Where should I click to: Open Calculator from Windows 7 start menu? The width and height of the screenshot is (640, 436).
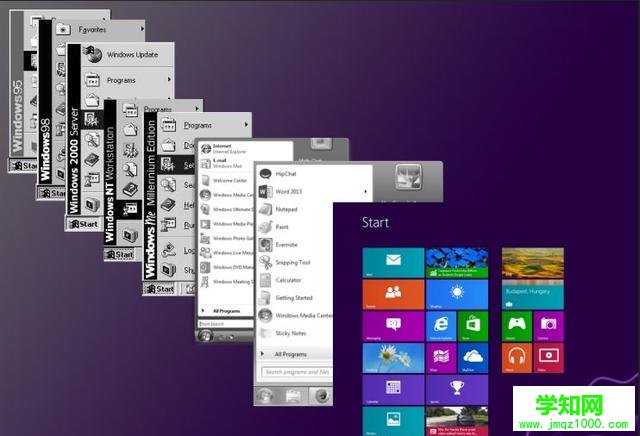coord(288,280)
